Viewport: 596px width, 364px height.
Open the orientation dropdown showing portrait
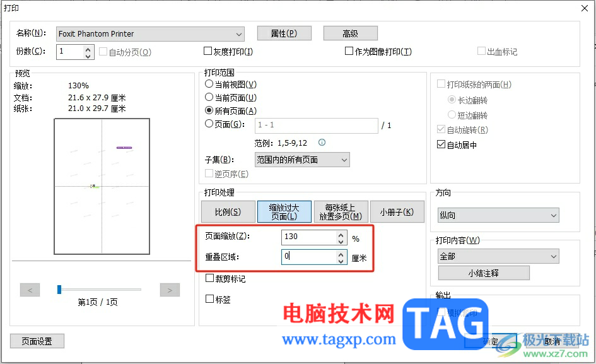499,215
